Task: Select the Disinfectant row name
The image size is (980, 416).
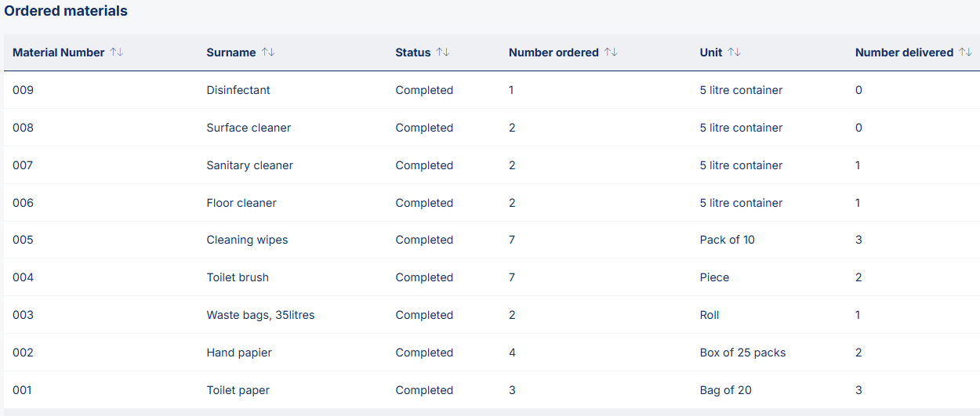Action: 238,90
